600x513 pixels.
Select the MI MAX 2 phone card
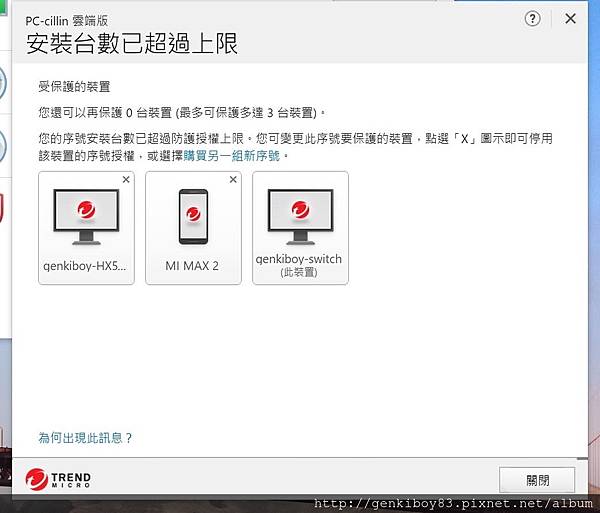[x=193, y=228]
